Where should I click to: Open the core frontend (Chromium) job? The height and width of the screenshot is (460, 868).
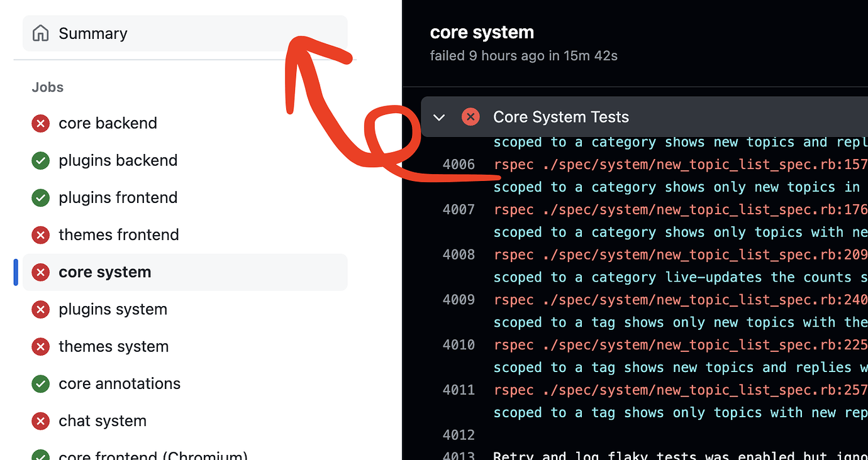(185, 454)
